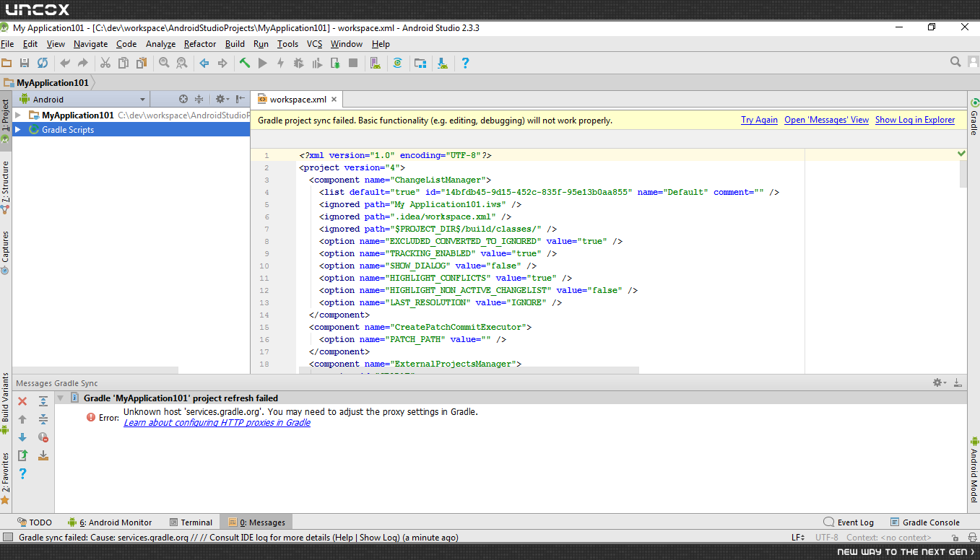
Task: Switch to the Terminal tool tab
Action: 191,522
